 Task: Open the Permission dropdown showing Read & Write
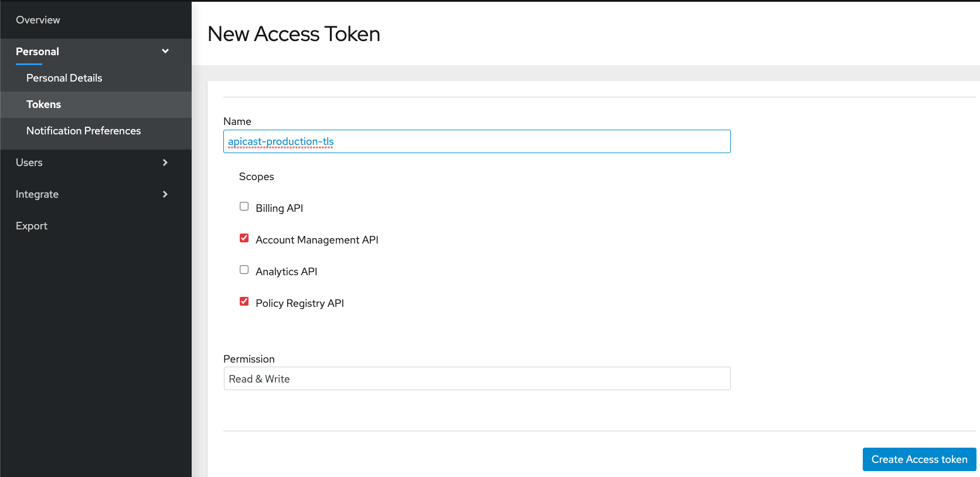[x=477, y=378]
